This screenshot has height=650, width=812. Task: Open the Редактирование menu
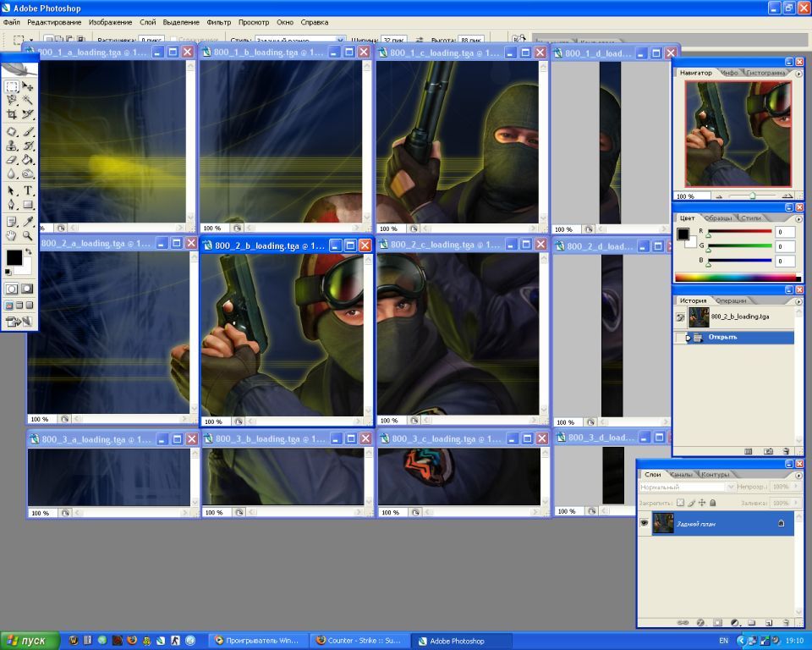(x=54, y=22)
